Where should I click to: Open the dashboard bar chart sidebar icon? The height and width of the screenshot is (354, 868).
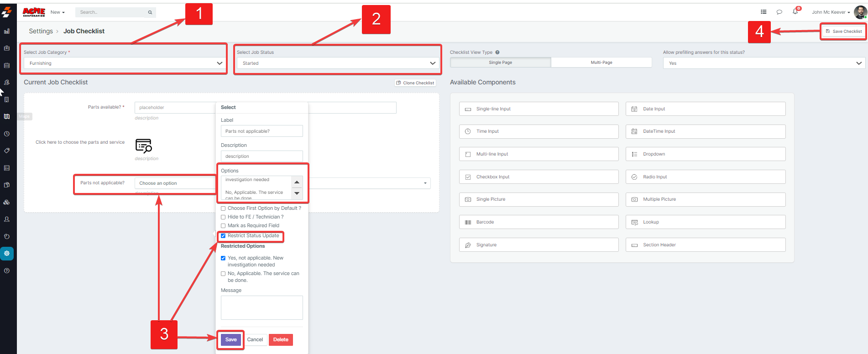pos(7,31)
